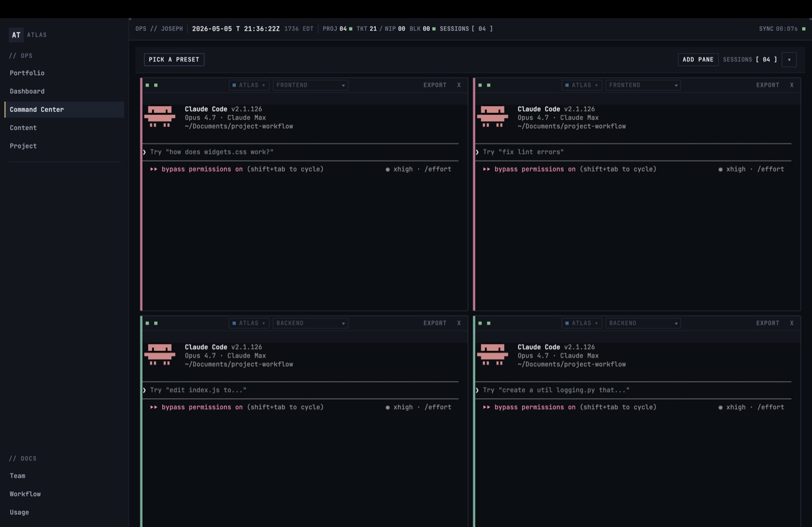
Task: Export the edit index.js pane session
Action: click(x=435, y=324)
